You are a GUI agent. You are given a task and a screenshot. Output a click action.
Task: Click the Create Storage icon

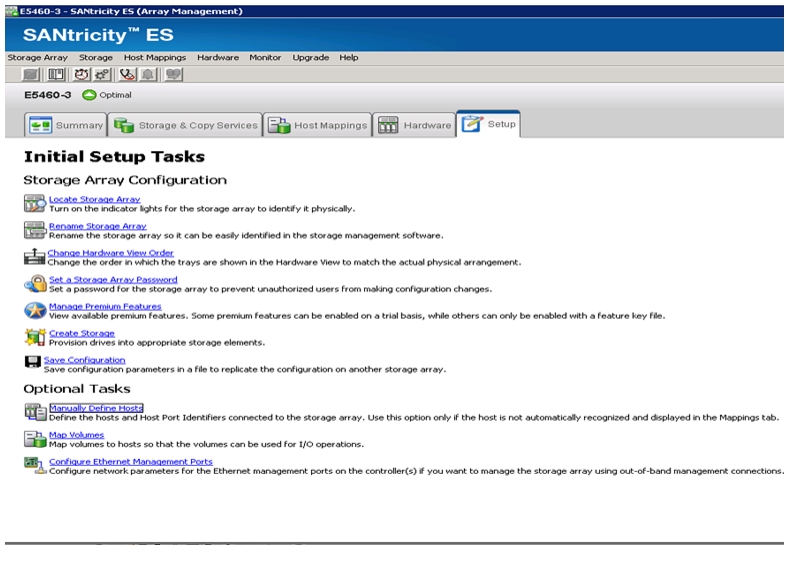(x=35, y=337)
